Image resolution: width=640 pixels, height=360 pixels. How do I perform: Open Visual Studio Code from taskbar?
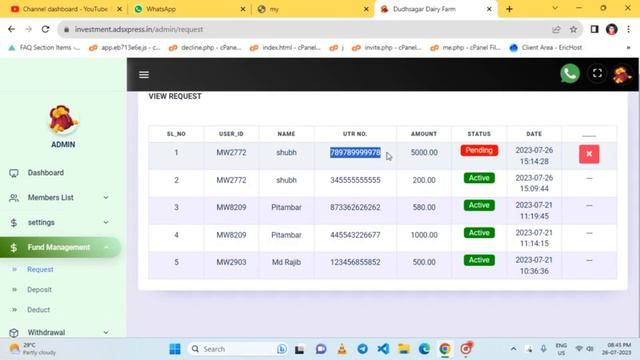tap(383, 349)
